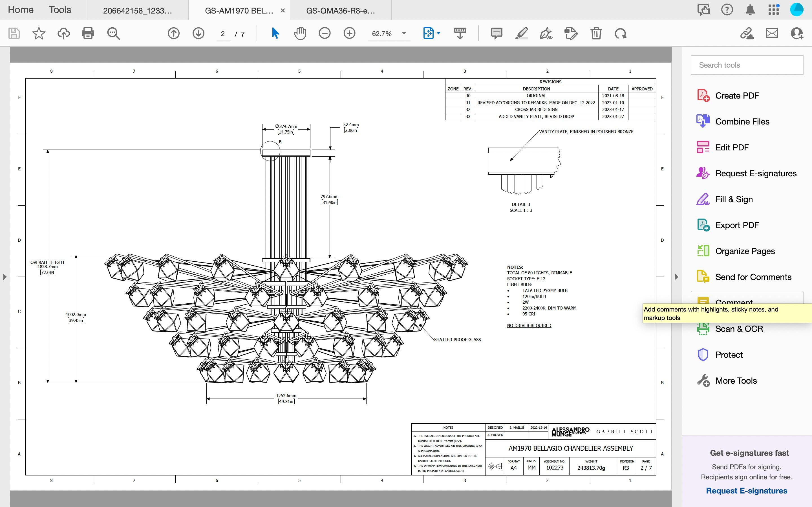The width and height of the screenshot is (812, 507).
Task: Collapse the right tools pane arrow
Action: (x=676, y=277)
